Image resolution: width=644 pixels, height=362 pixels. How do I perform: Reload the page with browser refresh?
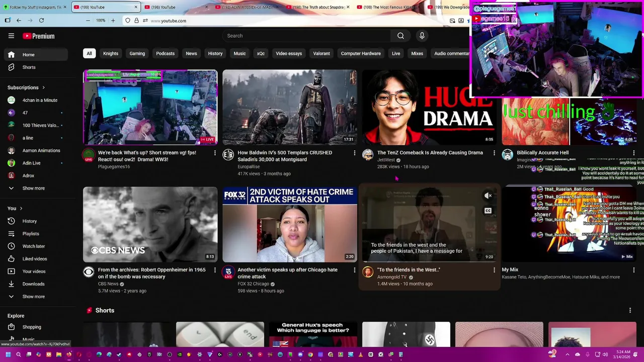pos(41,21)
